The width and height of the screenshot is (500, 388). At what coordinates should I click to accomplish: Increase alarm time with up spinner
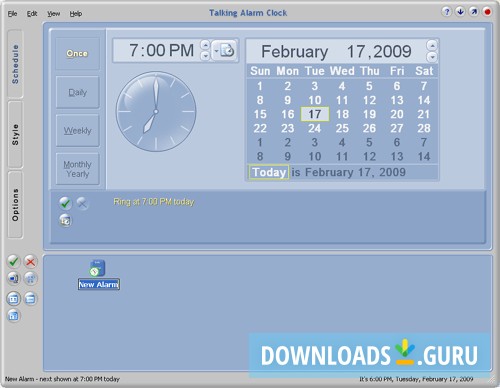coord(206,45)
